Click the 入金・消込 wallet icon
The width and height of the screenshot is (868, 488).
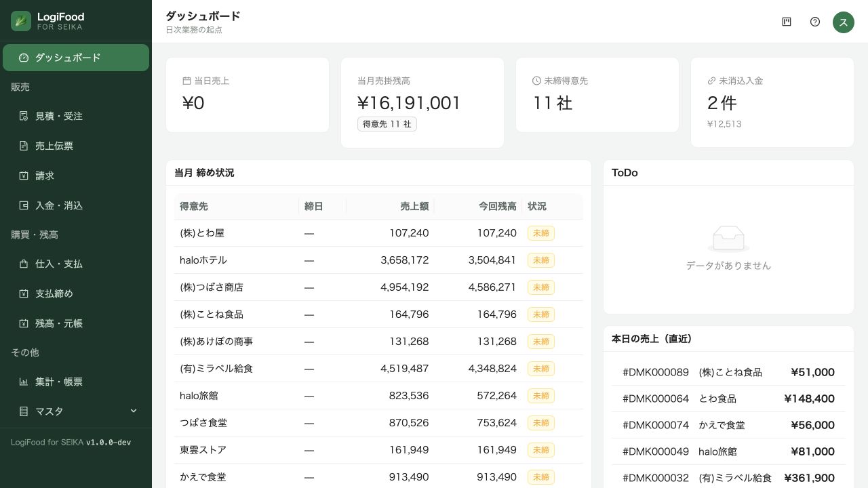24,205
